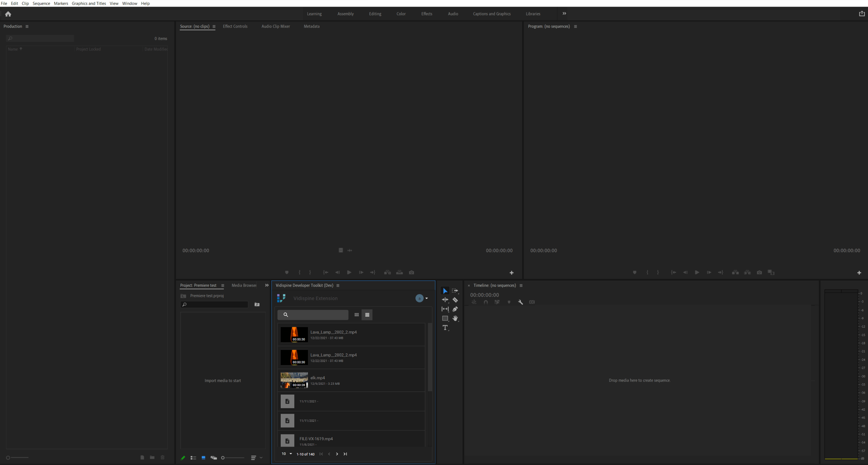This screenshot has width=868, height=465.
Task: Open the items-per-page dropdown showing 10
Action: pyautogui.click(x=286, y=454)
